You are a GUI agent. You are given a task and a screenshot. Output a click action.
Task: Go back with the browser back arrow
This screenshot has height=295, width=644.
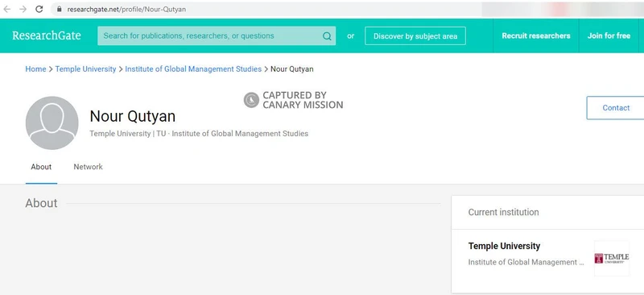tap(7, 9)
